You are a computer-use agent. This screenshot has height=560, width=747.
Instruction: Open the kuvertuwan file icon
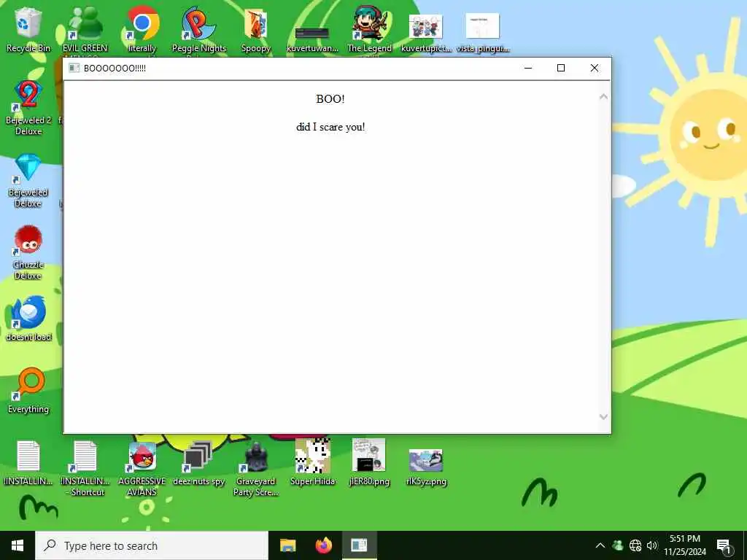coord(312,38)
